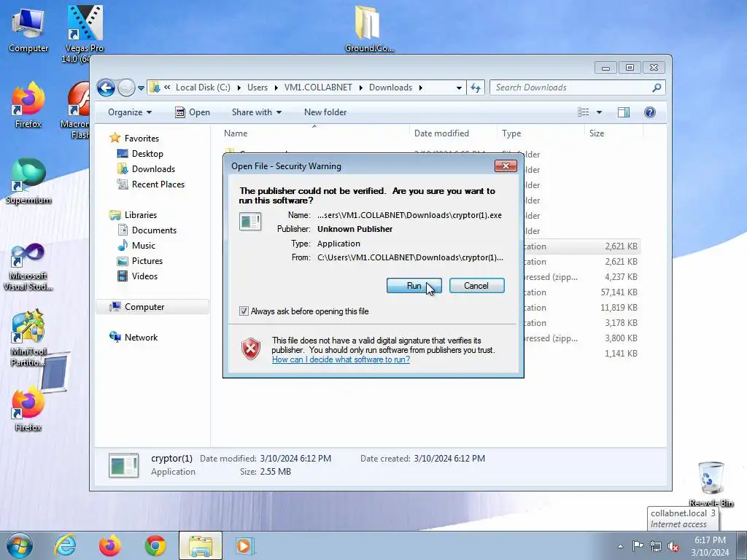
Task: Click Open in Explorer toolbar
Action: (x=193, y=112)
